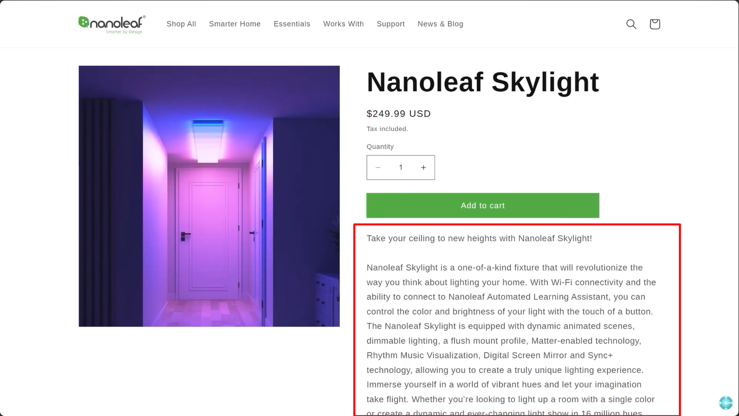739x416 pixels.
Task: Open the Works With menu
Action: [x=343, y=24]
